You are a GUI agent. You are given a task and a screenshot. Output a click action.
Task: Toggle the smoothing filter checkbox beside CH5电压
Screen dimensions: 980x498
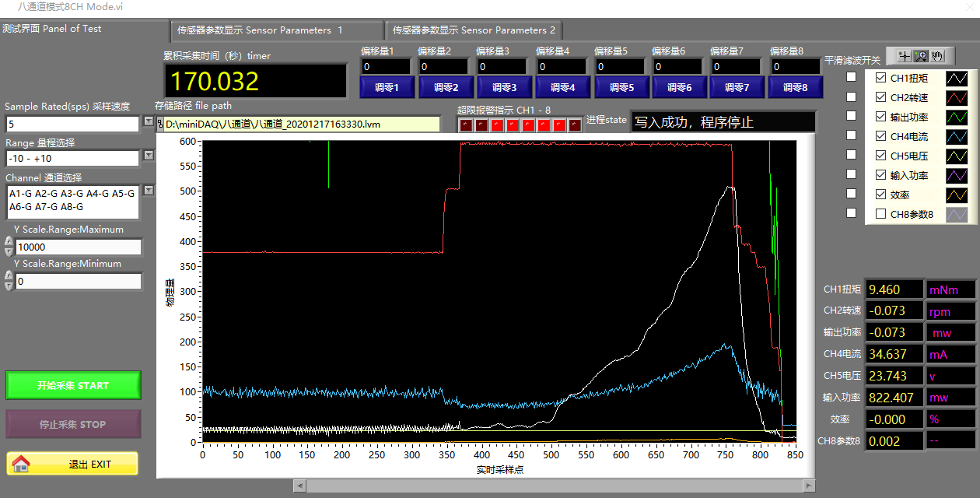point(852,155)
